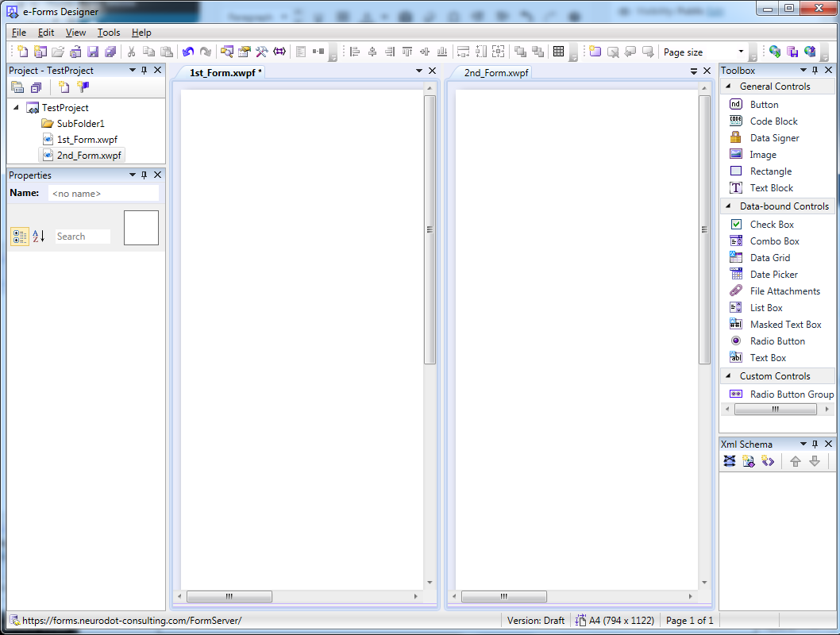Click the Cut scissors icon

[x=131, y=52]
